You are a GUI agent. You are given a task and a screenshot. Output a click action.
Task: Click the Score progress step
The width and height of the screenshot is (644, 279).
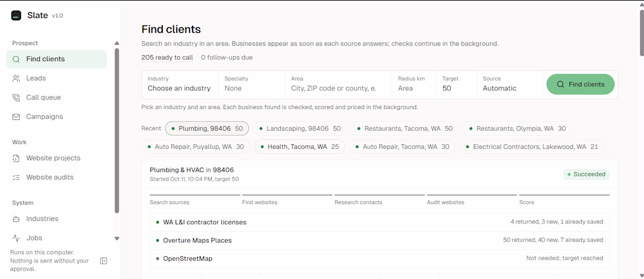click(x=564, y=199)
